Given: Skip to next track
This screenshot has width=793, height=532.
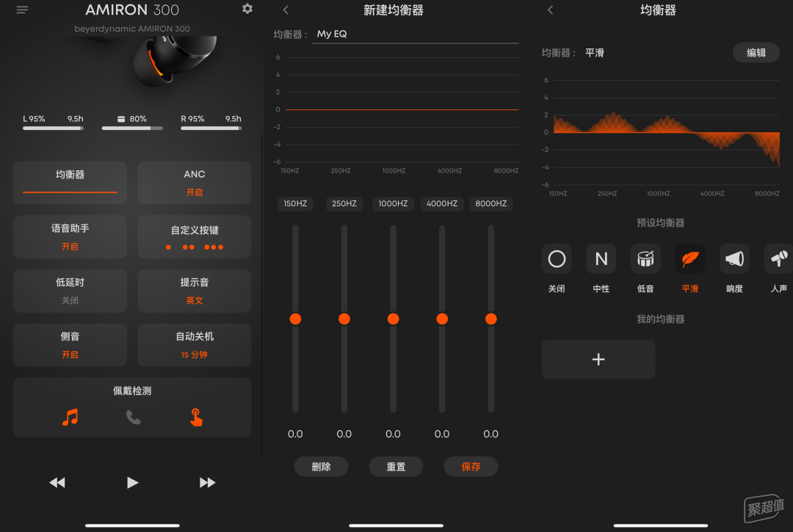Looking at the screenshot, I should [x=207, y=483].
